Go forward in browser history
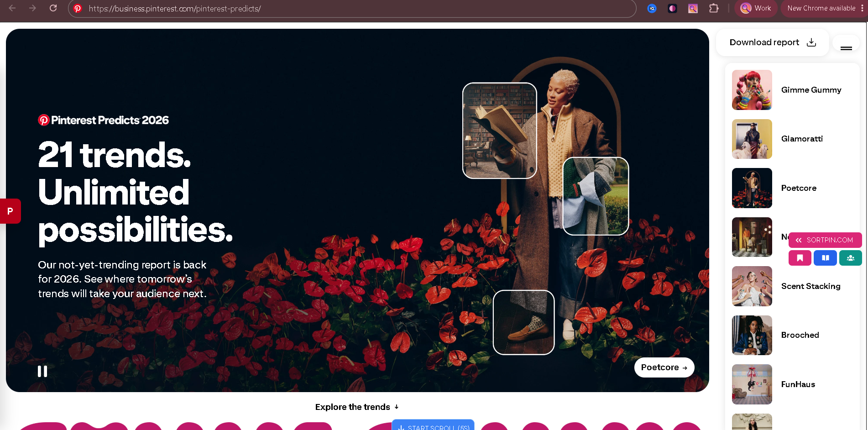 coord(32,8)
